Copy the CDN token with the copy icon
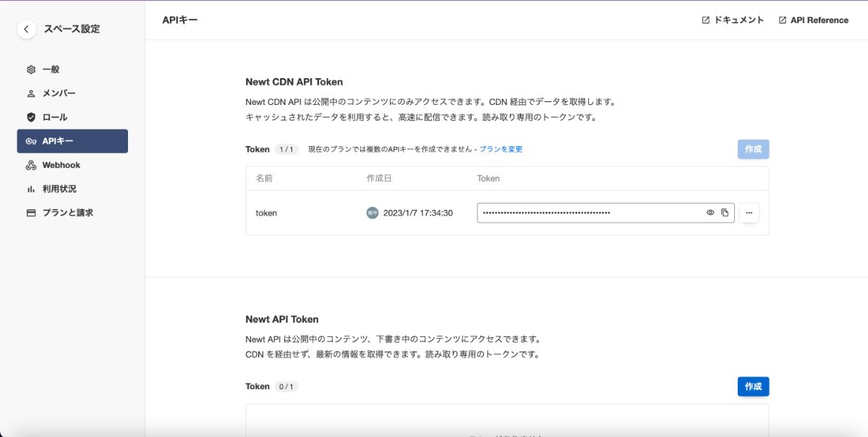This screenshot has width=868, height=437. 725,213
